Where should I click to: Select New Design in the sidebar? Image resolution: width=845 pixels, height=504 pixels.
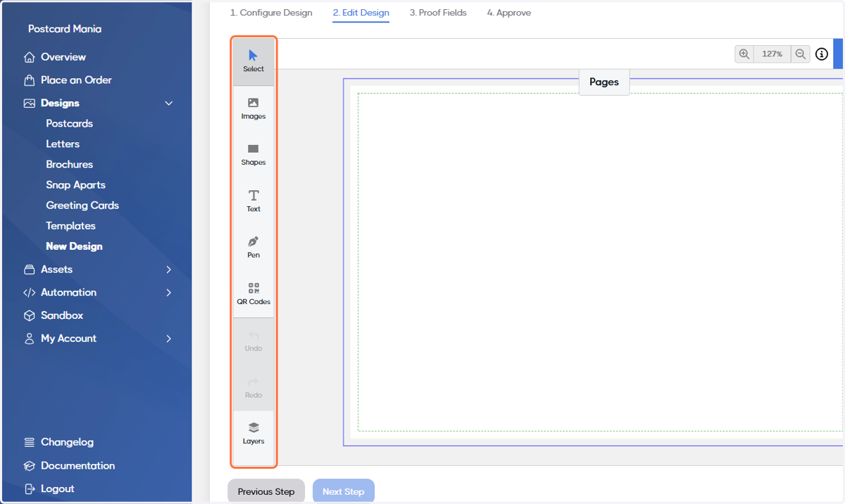(74, 246)
